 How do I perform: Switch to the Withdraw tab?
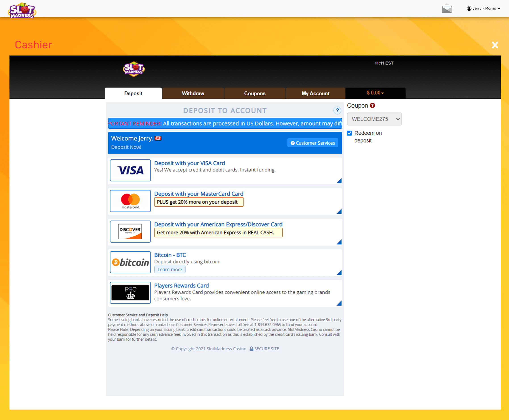193,93
